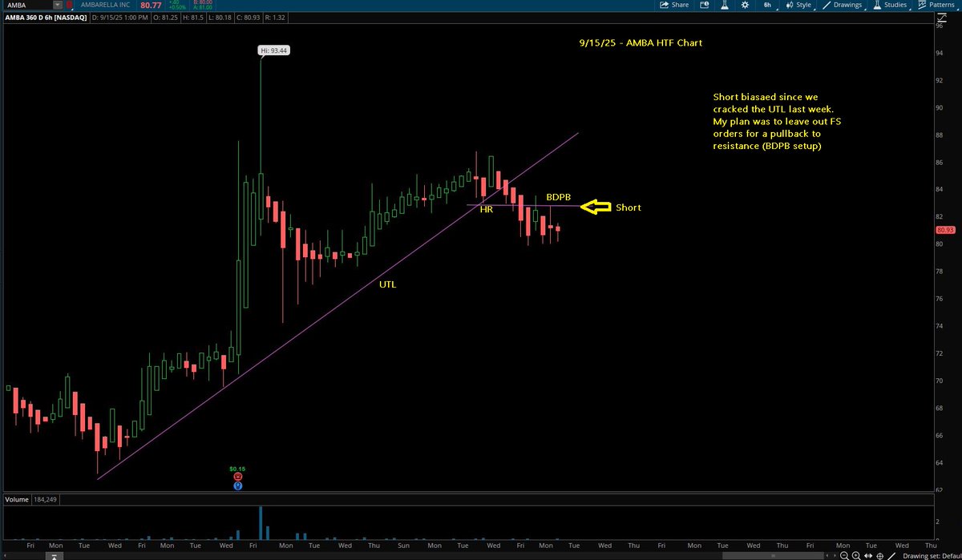Click the red icon beside the symbol dropdown
The width and height of the screenshot is (962, 560).
(x=70, y=5)
